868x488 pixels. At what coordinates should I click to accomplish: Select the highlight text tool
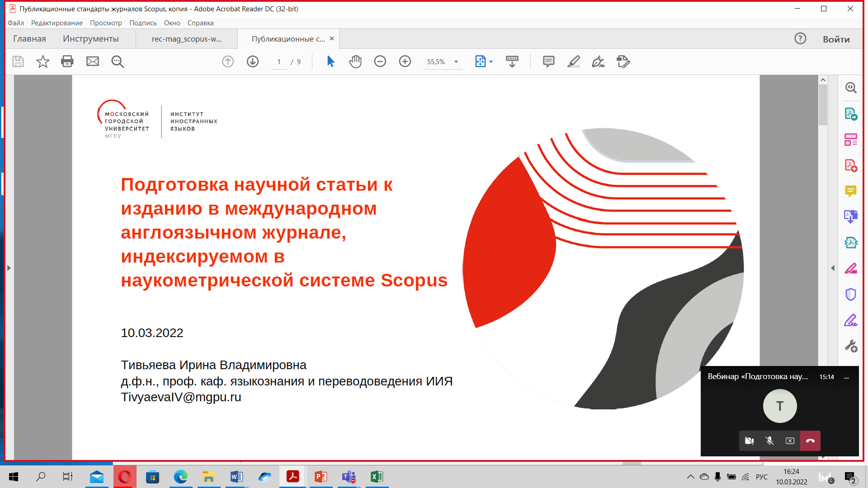(573, 61)
